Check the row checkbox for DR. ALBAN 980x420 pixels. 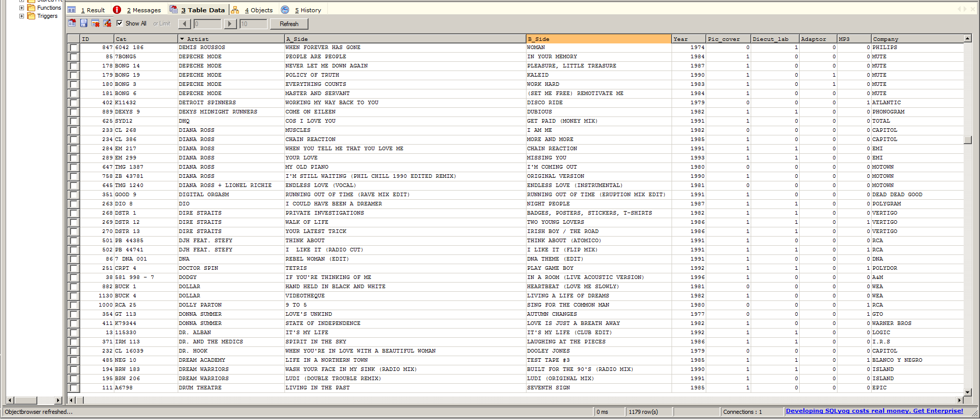[74, 333]
